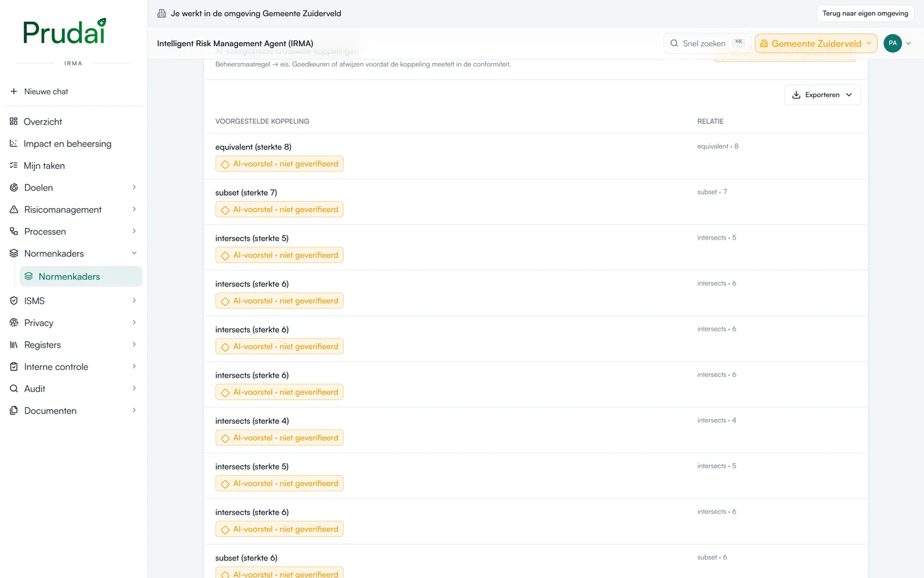Click the Risicomanagement warning triangle icon

tap(13, 209)
